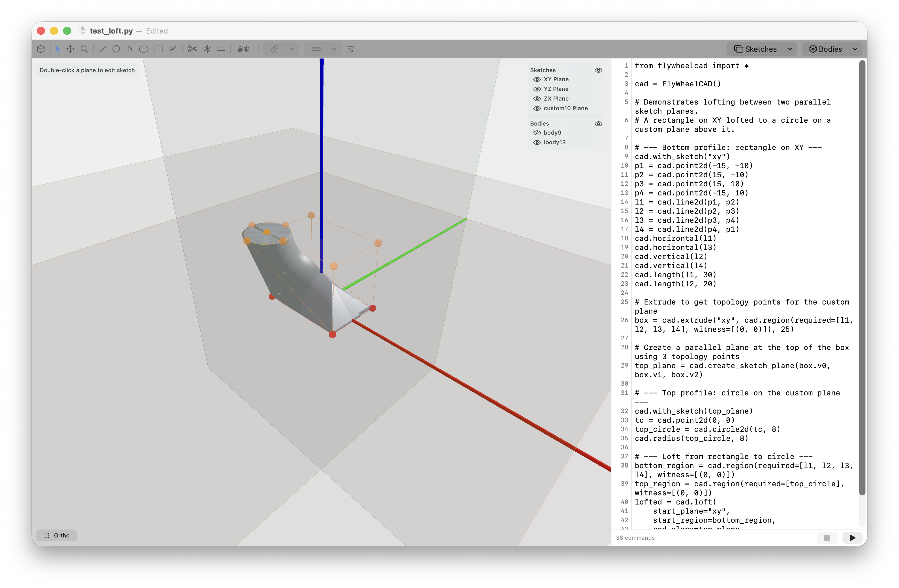Viewport: 899px width, 588px height.
Task: Toggle visibility of all Sketches
Action: (598, 70)
